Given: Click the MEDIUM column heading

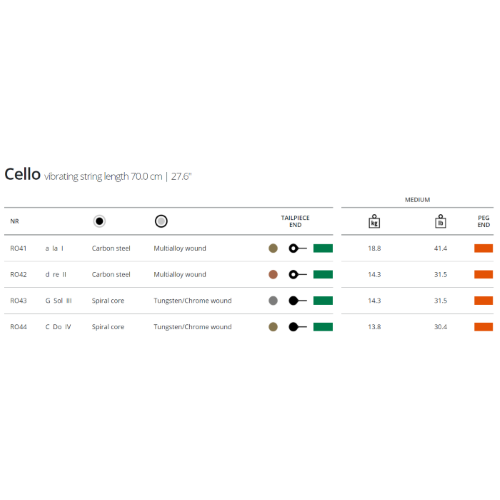Looking at the screenshot, I should (417, 200).
